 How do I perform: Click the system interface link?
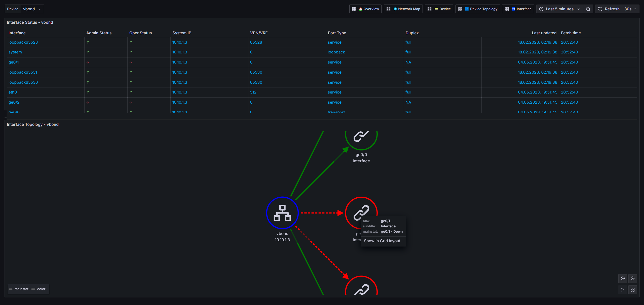pos(15,52)
